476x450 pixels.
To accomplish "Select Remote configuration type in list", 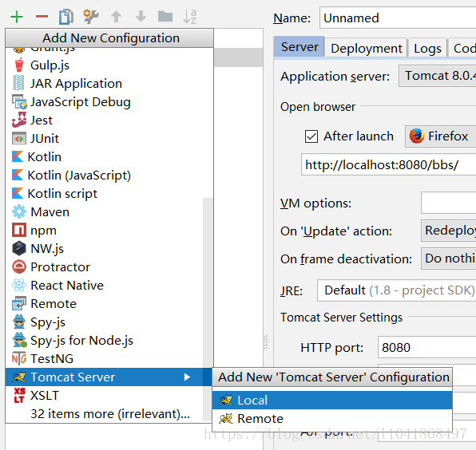I will point(104,303).
